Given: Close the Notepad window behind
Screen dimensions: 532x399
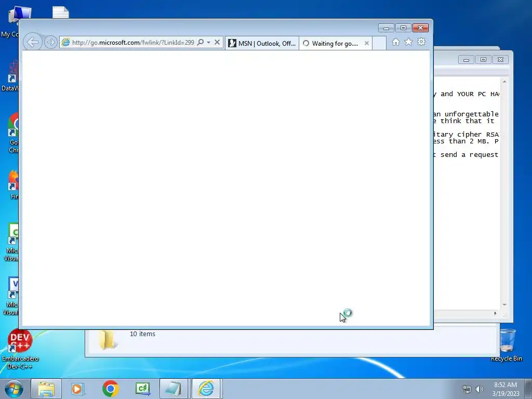Looking at the screenshot, I should pos(500,60).
